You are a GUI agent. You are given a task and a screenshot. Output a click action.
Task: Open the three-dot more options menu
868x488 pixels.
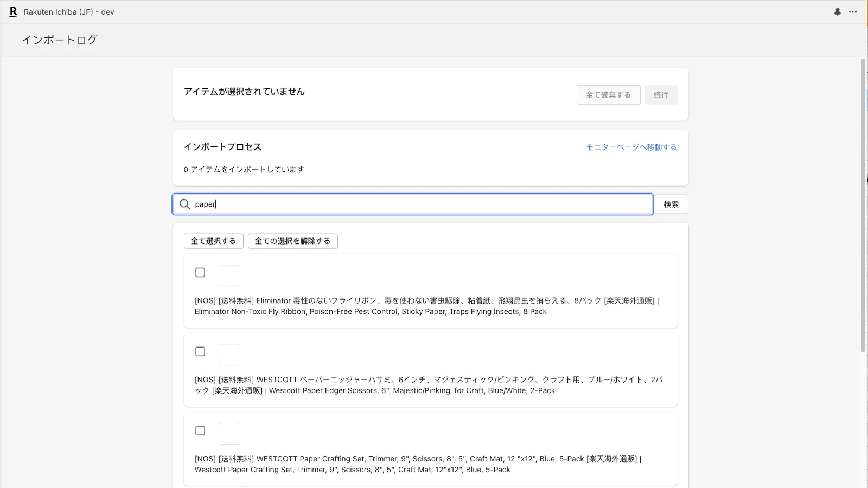(x=853, y=12)
